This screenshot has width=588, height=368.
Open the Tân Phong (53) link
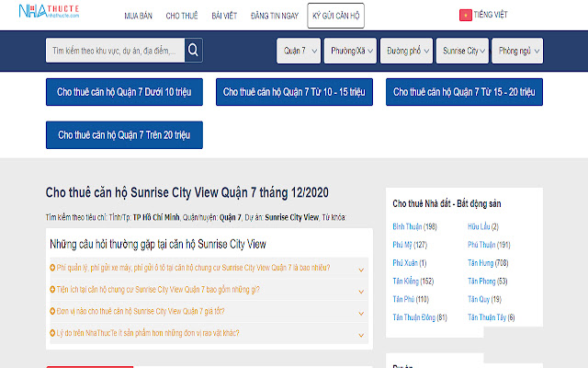[488, 281]
